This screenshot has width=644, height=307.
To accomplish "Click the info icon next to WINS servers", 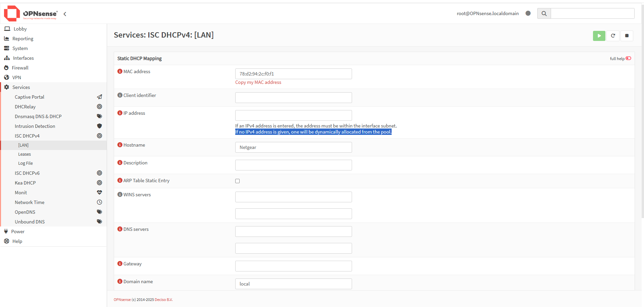I will (x=120, y=195).
